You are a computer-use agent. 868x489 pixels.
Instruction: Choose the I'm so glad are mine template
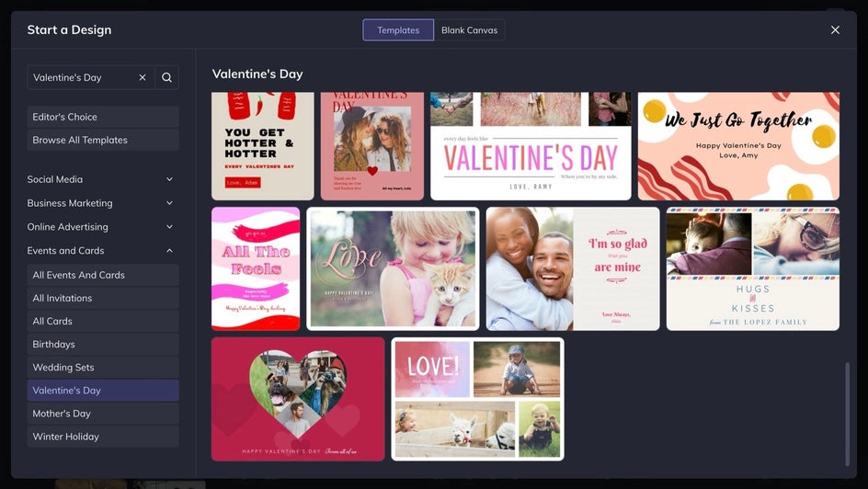pos(573,268)
